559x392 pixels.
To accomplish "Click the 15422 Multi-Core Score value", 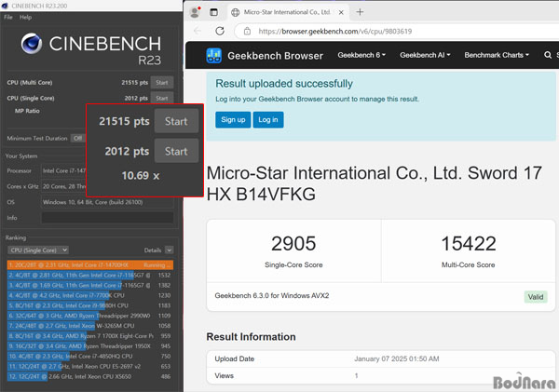I will pos(469,243).
